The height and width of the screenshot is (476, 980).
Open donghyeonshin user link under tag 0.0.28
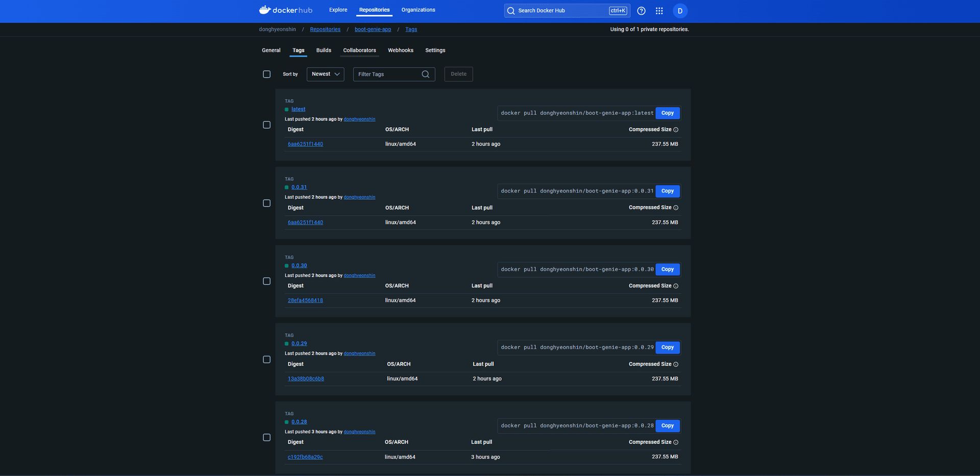(359, 432)
